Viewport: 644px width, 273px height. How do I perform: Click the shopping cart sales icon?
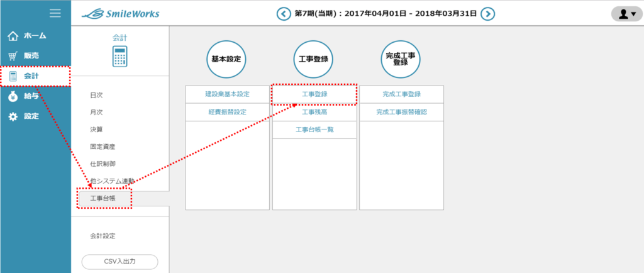pos(14,56)
